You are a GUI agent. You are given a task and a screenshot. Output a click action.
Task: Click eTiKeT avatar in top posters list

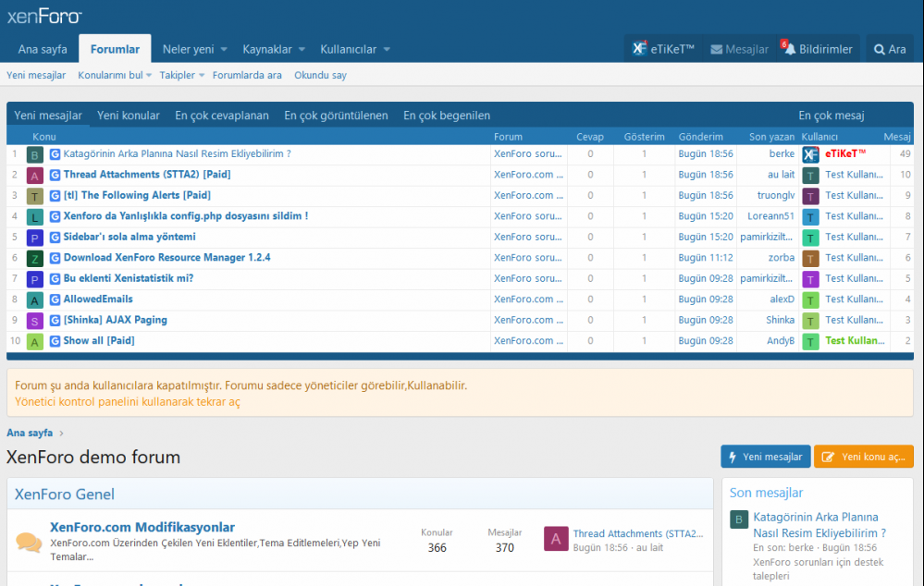810,154
